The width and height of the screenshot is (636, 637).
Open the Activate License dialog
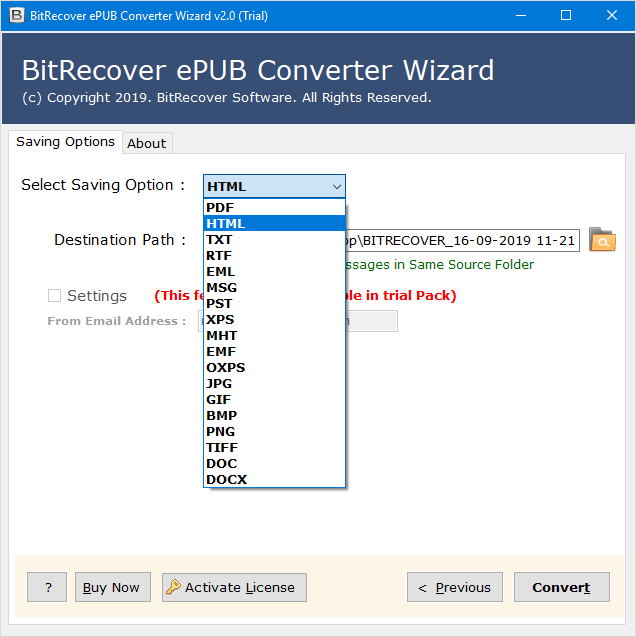point(234,587)
